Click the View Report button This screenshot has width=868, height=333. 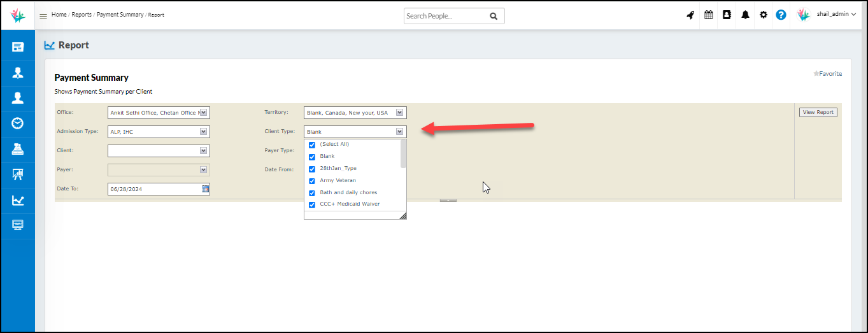(x=818, y=112)
